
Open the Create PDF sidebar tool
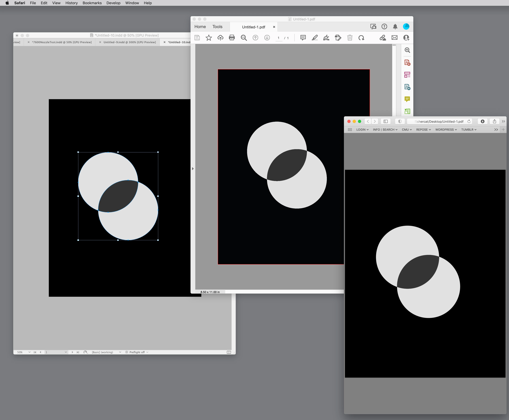pos(407,63)
